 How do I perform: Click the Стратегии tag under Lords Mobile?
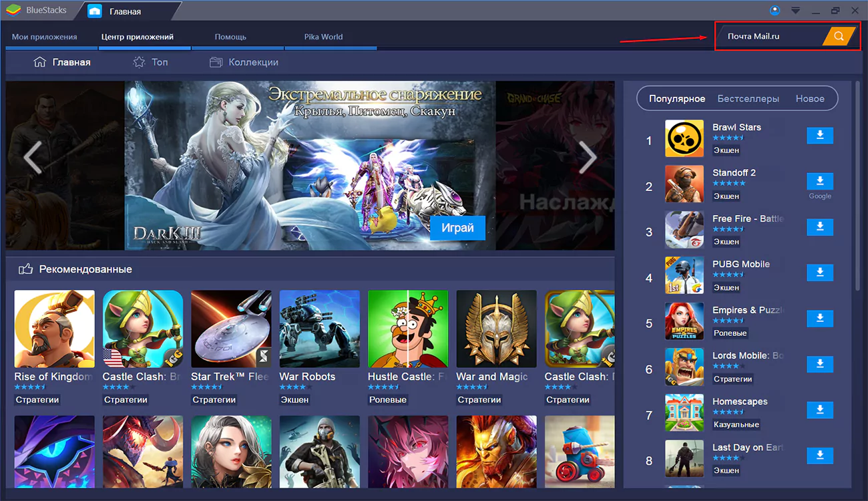coord(733,379)
